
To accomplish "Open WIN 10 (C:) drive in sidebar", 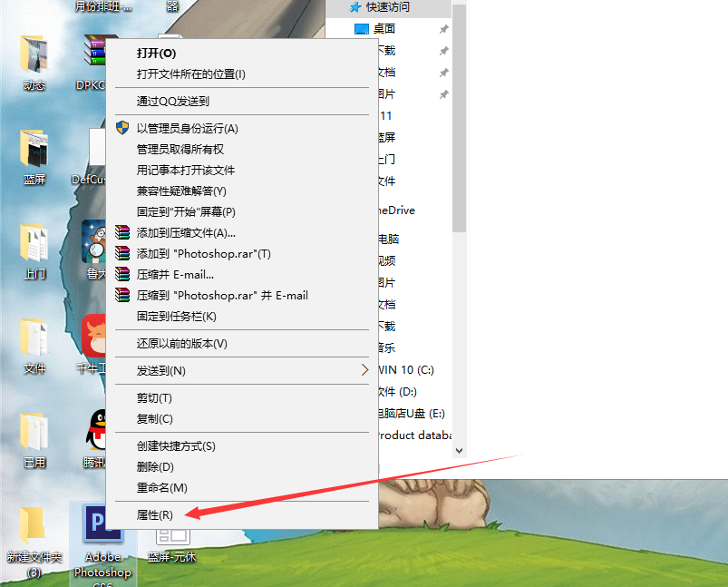I will pos(406,370).
